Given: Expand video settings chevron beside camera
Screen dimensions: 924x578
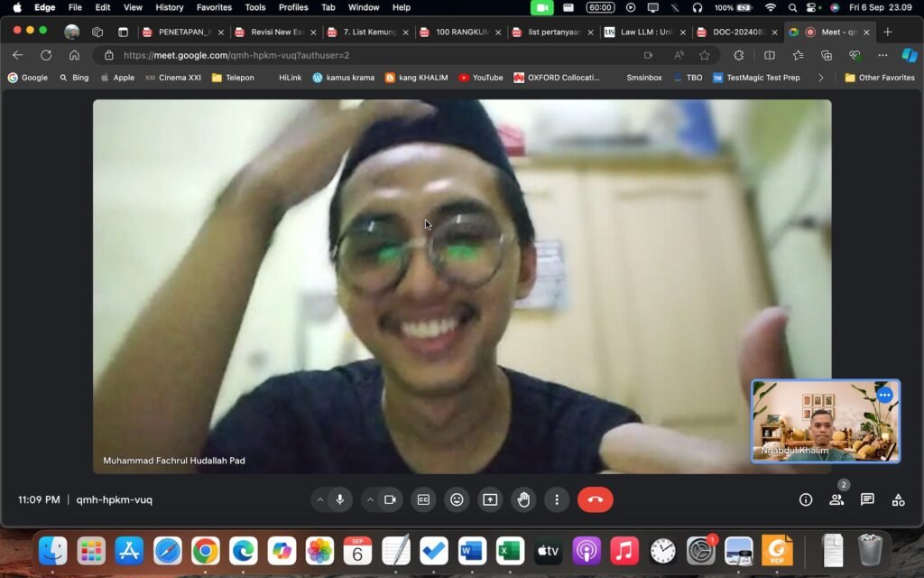Looking at the screenshot, I should pyautogui.click(x=370, y=499).
